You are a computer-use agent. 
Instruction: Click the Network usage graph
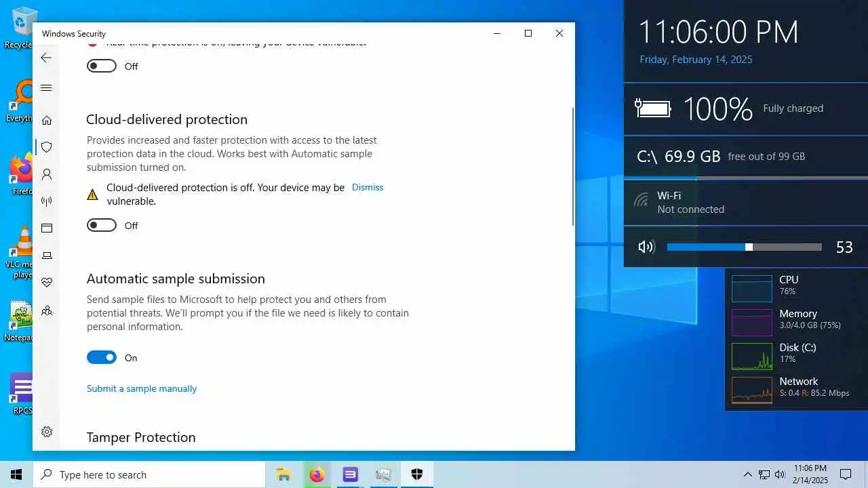[752, 390]
